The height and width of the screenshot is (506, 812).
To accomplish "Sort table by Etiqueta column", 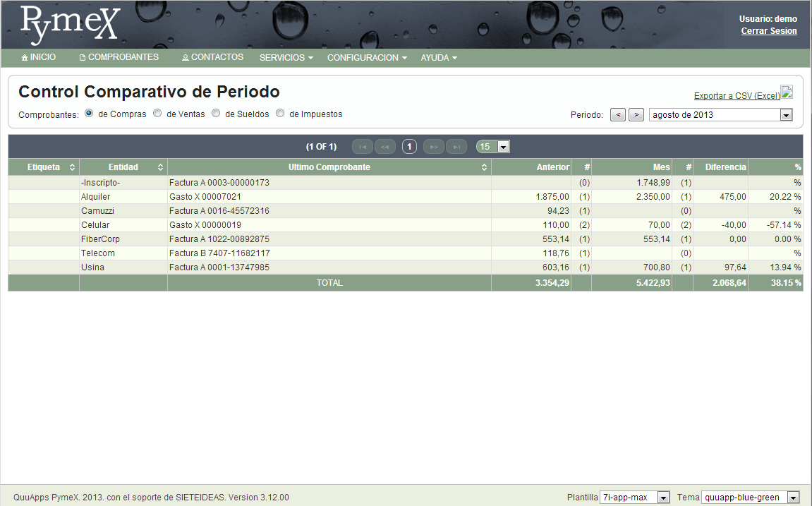I will pos(72,167).
